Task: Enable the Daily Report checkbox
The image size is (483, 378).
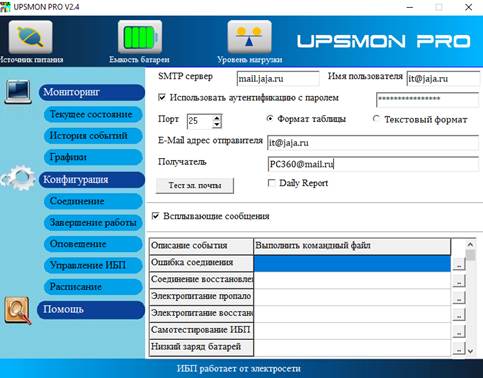Action: 272,183
